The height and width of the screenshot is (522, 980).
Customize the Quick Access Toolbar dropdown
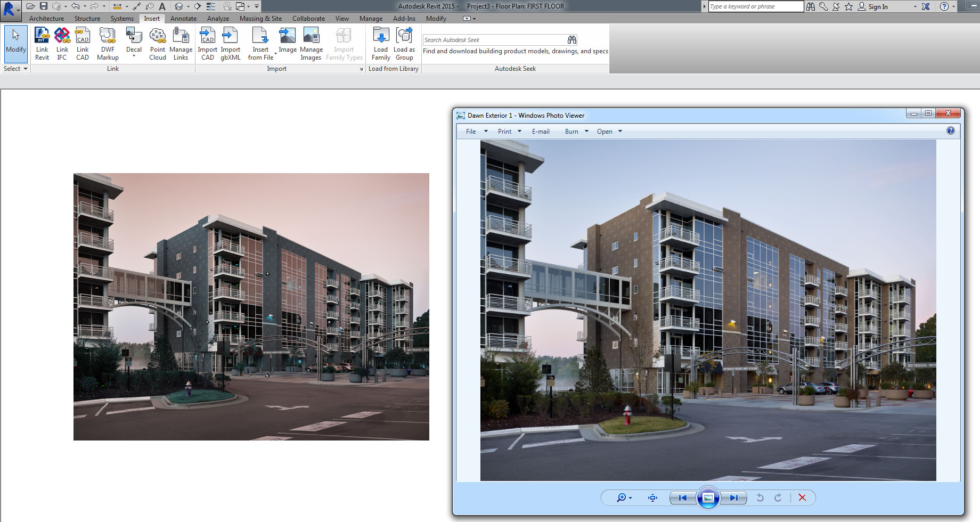tap(257, 6)
